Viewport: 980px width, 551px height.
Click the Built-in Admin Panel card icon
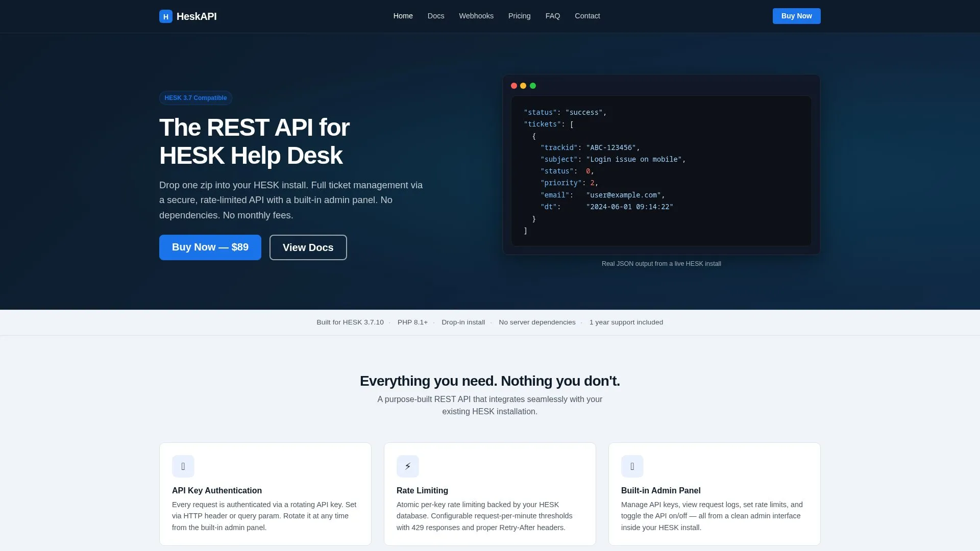coord(632,466)
